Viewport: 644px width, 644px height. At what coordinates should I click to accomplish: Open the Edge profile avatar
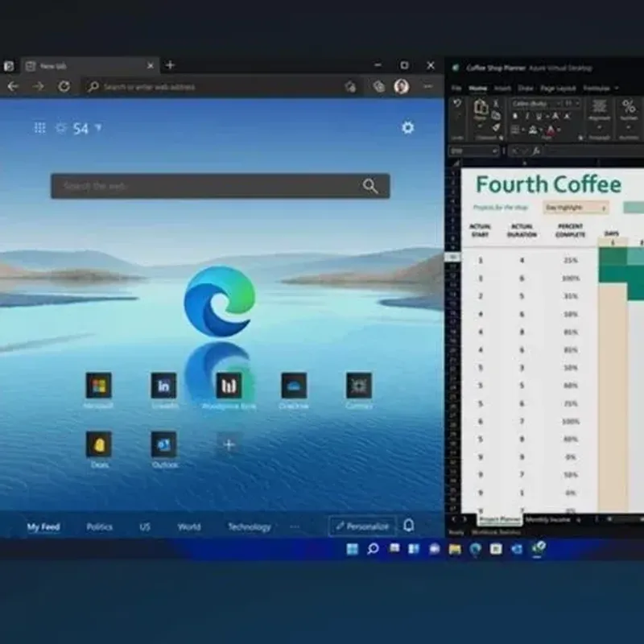[x=401, y=86]
